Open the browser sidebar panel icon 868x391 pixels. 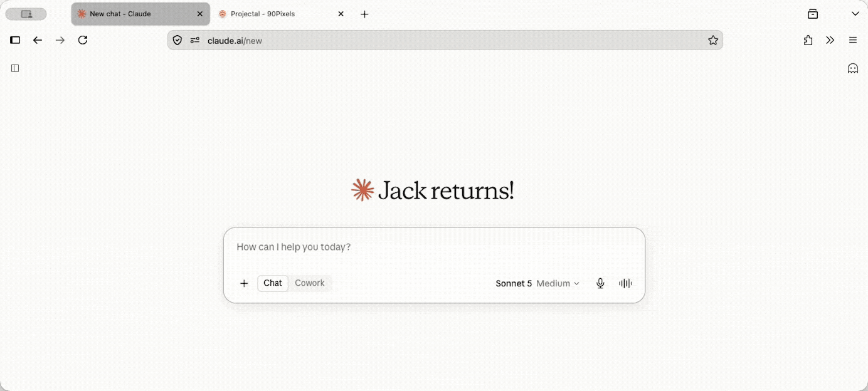coord(15,40)
